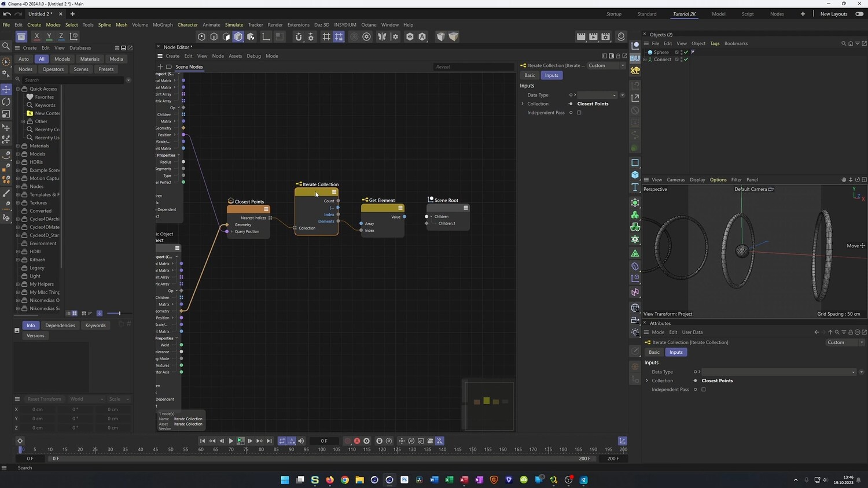Select the Rotate tool in left toolbar
The width and height of the screenshot is (868, 488).
(x=6, y=102)
